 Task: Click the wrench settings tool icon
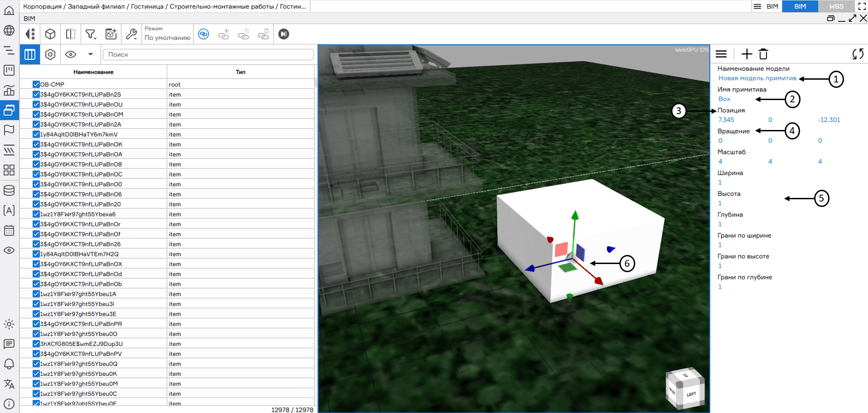(131, 34)
